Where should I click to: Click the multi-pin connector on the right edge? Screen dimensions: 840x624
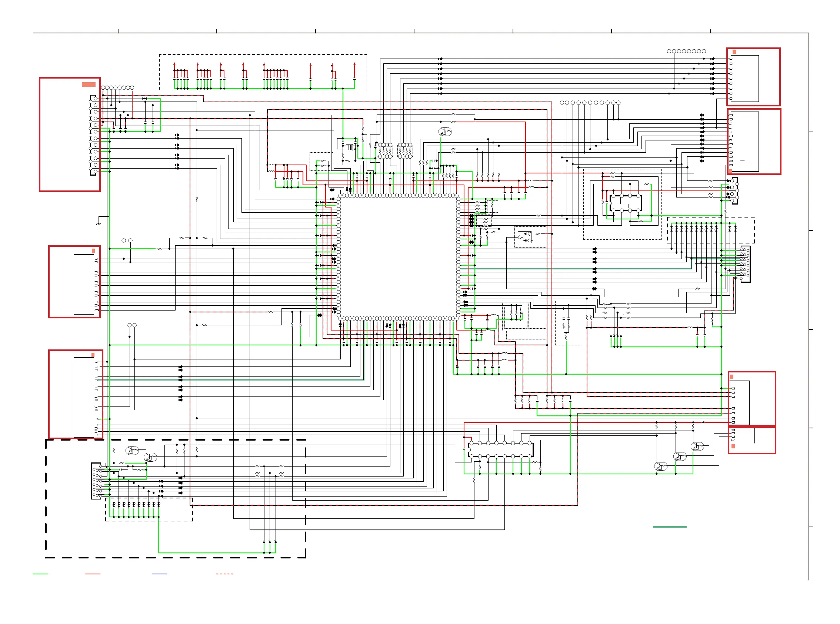(745, 264)
